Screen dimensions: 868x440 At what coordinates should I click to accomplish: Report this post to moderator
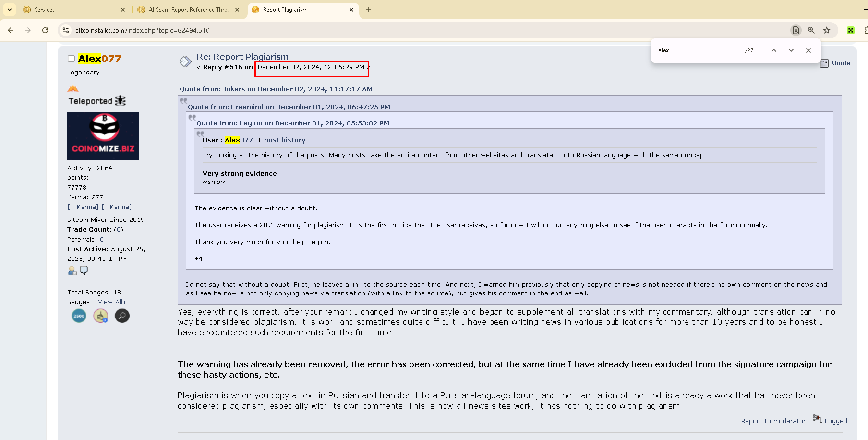(773, 421)
